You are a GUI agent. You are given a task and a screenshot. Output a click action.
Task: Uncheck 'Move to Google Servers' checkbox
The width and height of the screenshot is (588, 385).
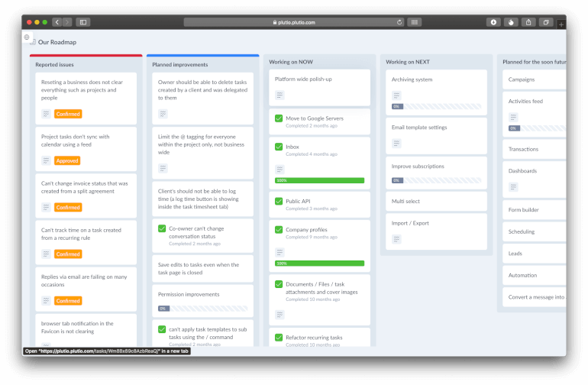tap(279, 118)
